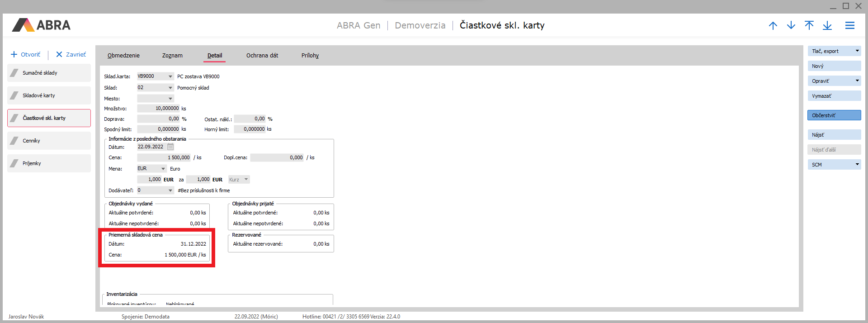The height and width of the screenshot is (323, 868).
Task: Open the Ochrana dát tab
Action: [262, 56]
